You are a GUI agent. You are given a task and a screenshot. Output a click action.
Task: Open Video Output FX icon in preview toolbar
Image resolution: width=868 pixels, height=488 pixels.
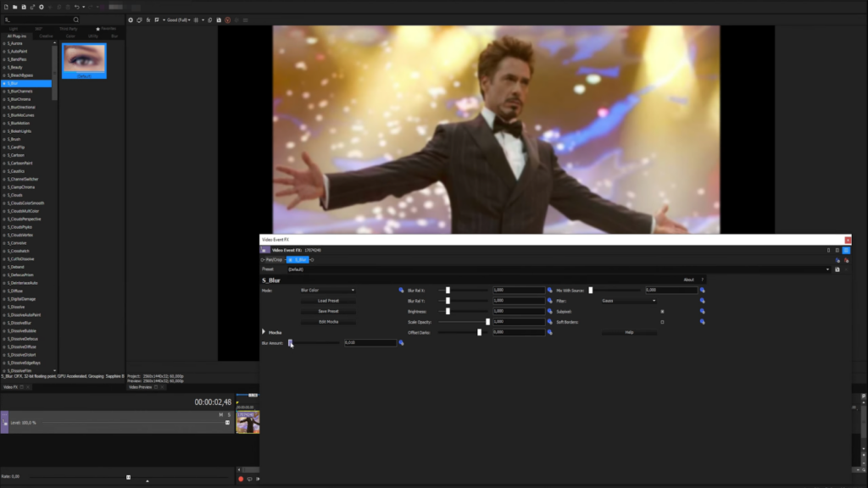click(x=148, y=19)
